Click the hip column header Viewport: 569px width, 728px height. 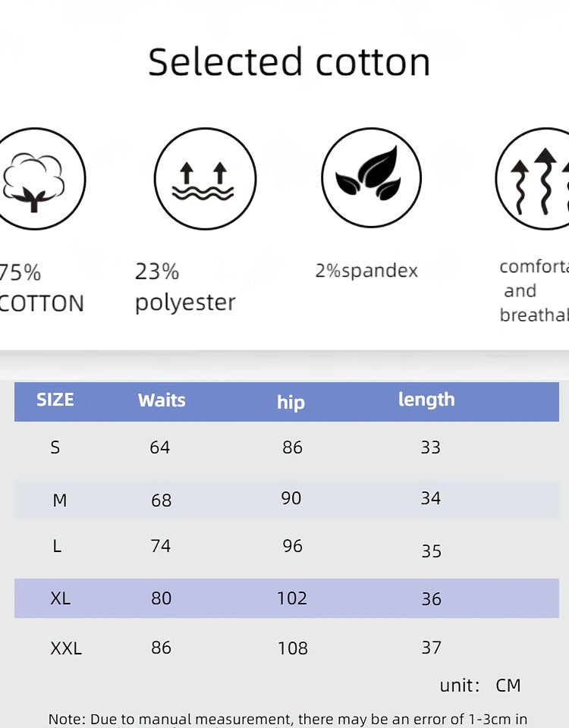coord(291,402)
